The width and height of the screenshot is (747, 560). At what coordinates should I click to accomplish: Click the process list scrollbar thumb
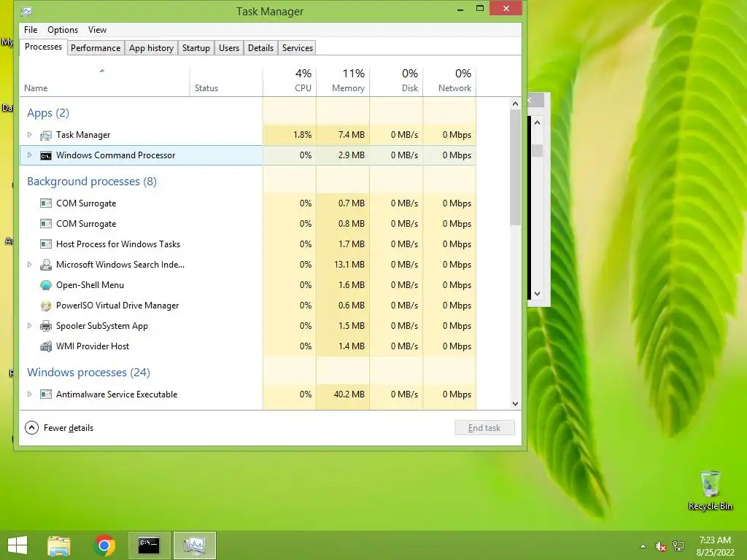tap(515, 168)
